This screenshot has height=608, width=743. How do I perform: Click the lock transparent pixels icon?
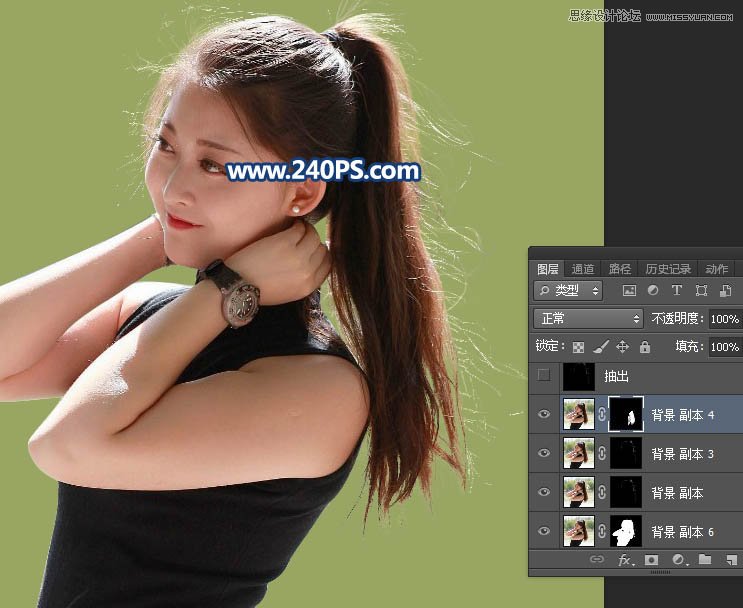coord(578,347)
